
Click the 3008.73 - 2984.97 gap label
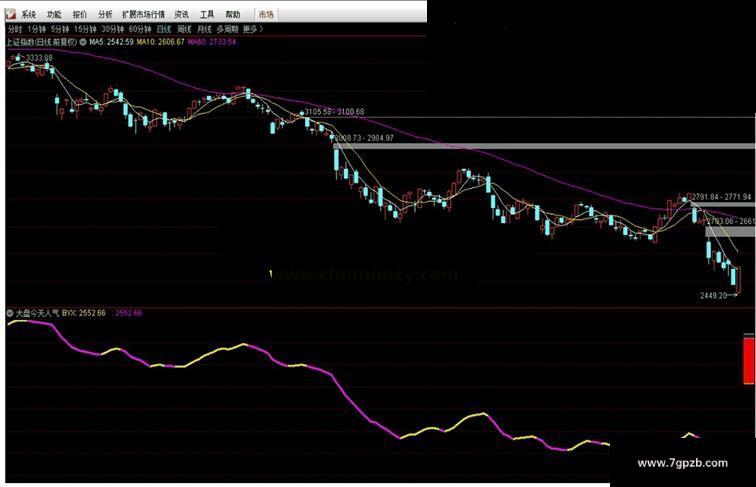coord(364,138)
